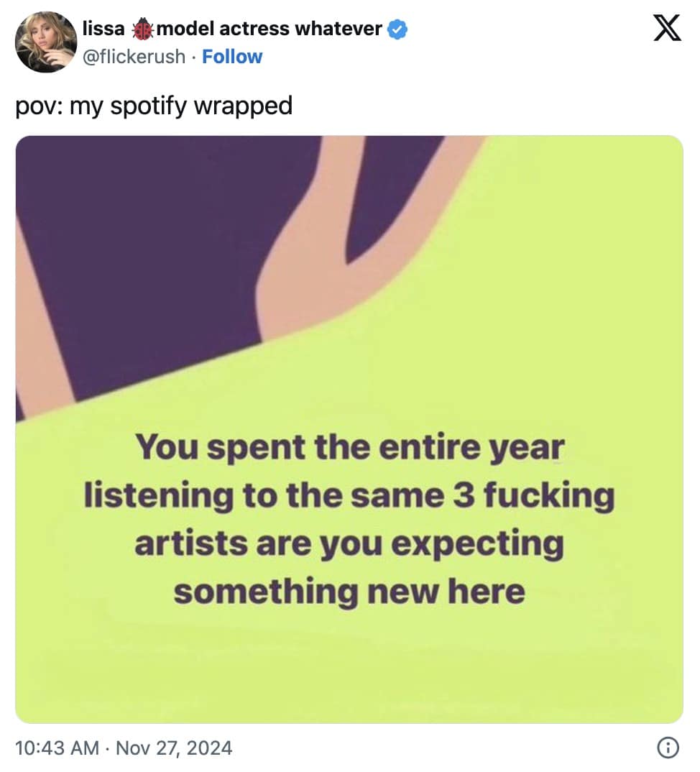
Task: Click the ladybug emoji in the display name
Action: point(145,29)
